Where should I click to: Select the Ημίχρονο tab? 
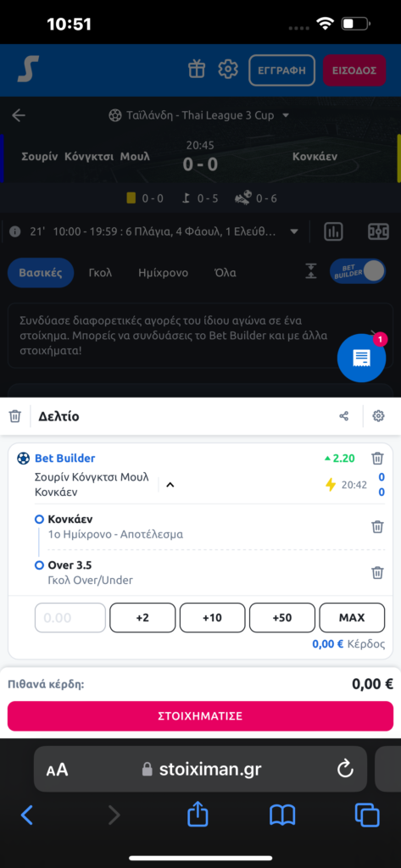[163, 273]
